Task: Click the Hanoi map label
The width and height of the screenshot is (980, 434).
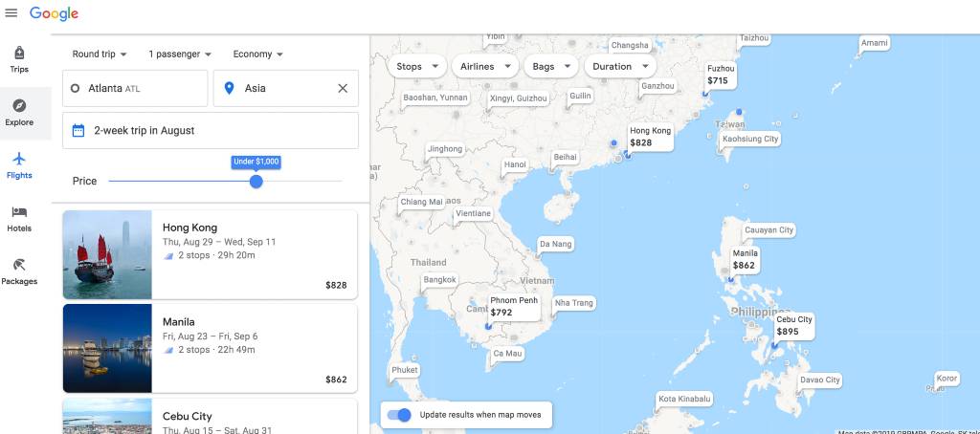Action: 515,164
